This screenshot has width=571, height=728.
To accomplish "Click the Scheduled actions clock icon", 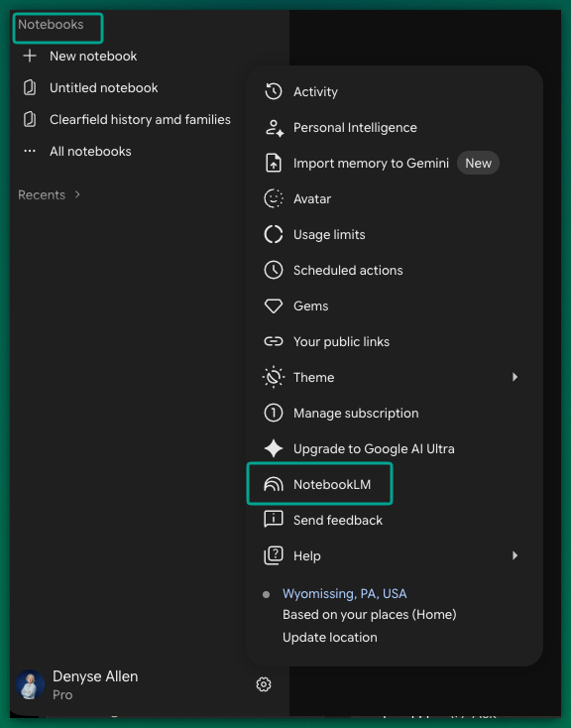I will pos(274,270).
